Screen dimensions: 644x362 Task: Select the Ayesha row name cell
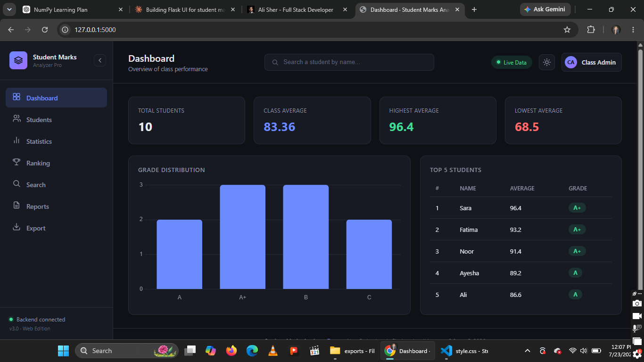click(x=470, y=273)
